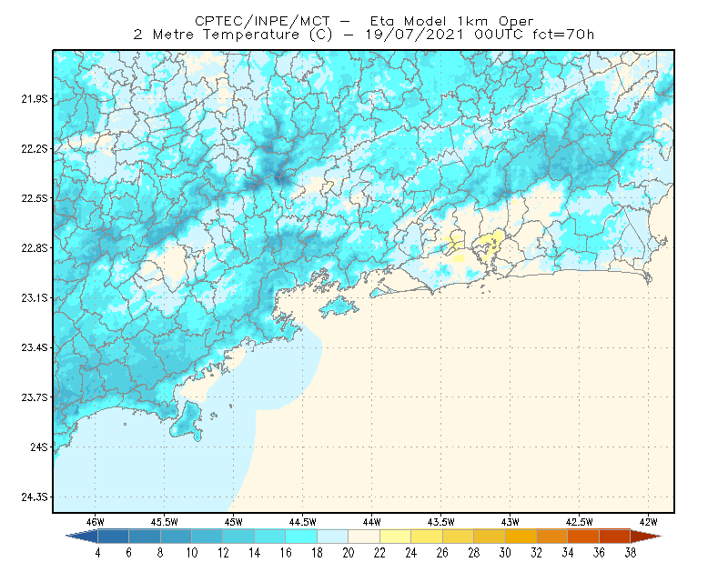Click the 21.9S latitude axis label
The width and height of the screenshot is (728, 562).
35,99
